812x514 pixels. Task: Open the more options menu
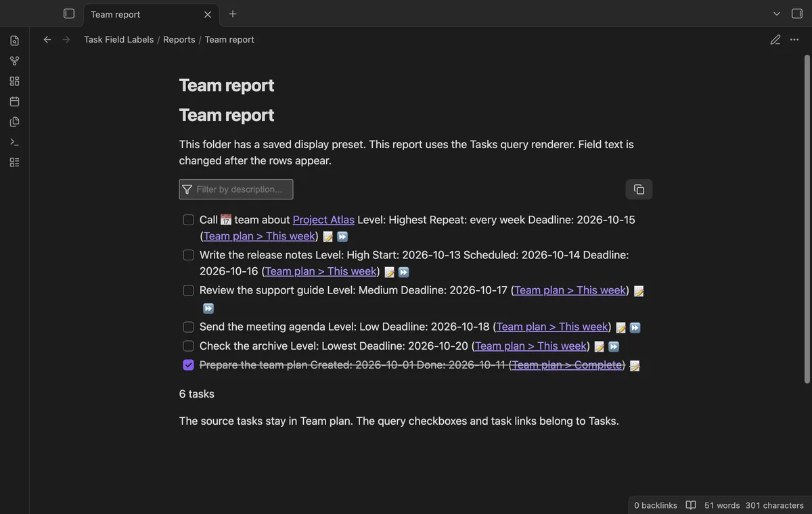coord(794,39)
